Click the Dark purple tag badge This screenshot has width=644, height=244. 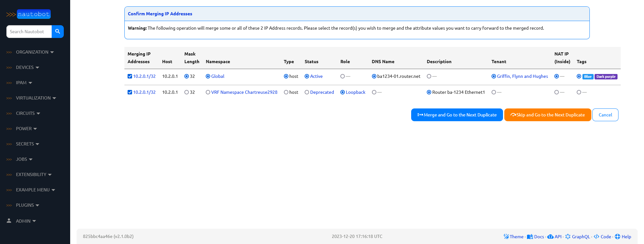pyautogui.click(x=606, y=77)
